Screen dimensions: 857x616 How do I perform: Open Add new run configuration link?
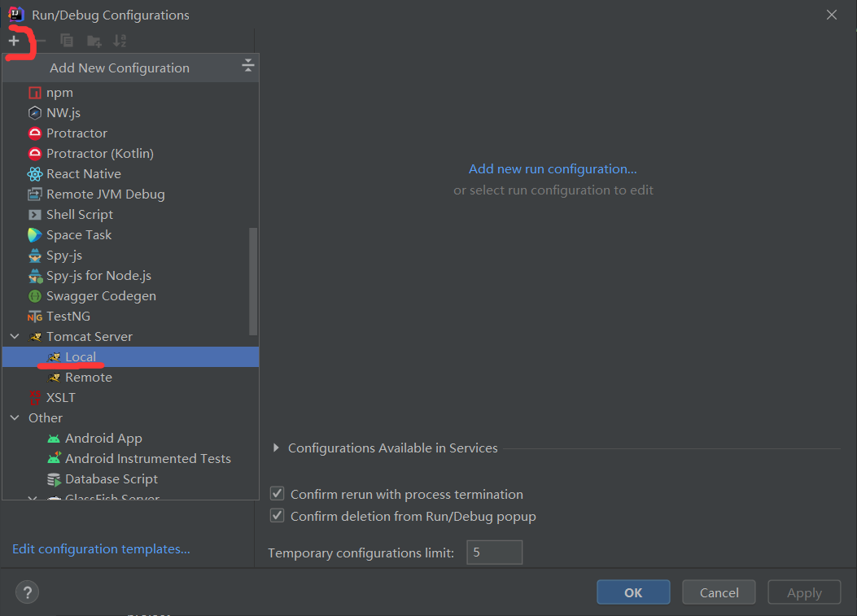click(553, 169)
